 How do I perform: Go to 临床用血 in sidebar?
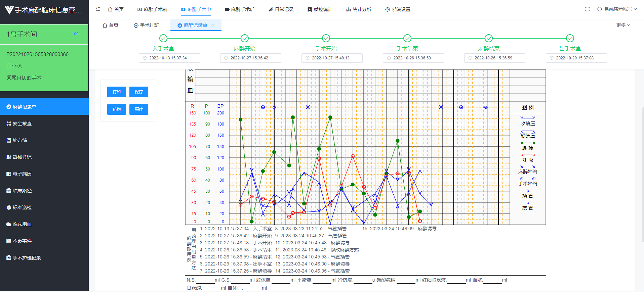(x=22, y=224)
